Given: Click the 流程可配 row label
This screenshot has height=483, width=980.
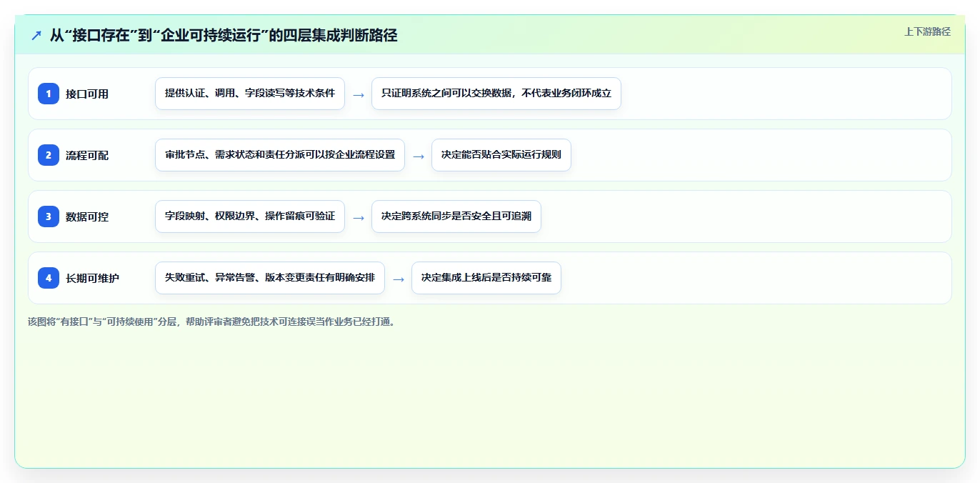Looking at the screenshot, I should tap(87, 155).
